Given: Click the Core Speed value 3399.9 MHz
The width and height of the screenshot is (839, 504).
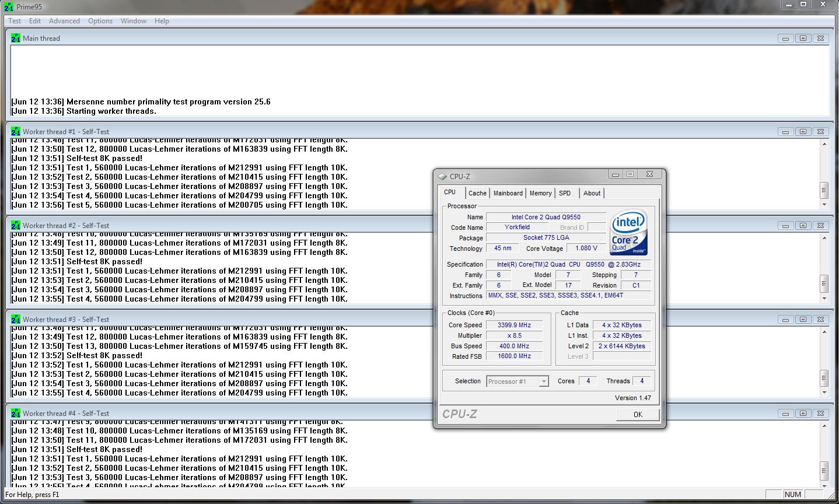Looking at the screenshot, I should click(514, 325).
